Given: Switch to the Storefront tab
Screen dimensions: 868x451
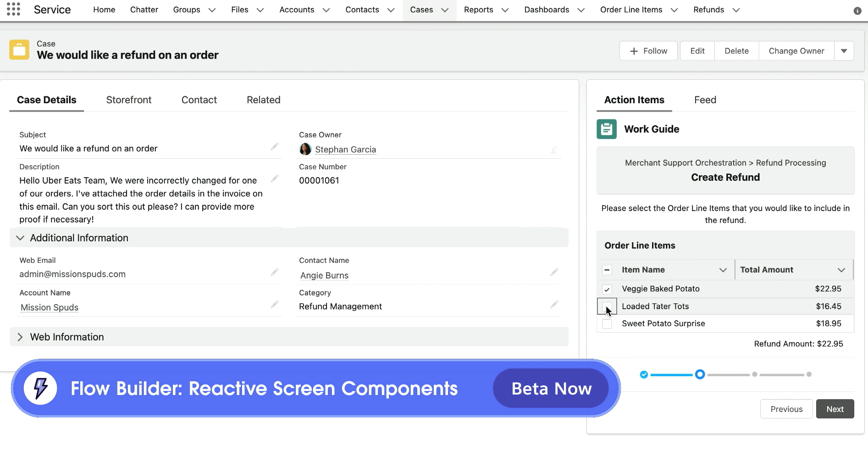Looking at the screenshot, I should pyautogui.click(x=129, y=100).
